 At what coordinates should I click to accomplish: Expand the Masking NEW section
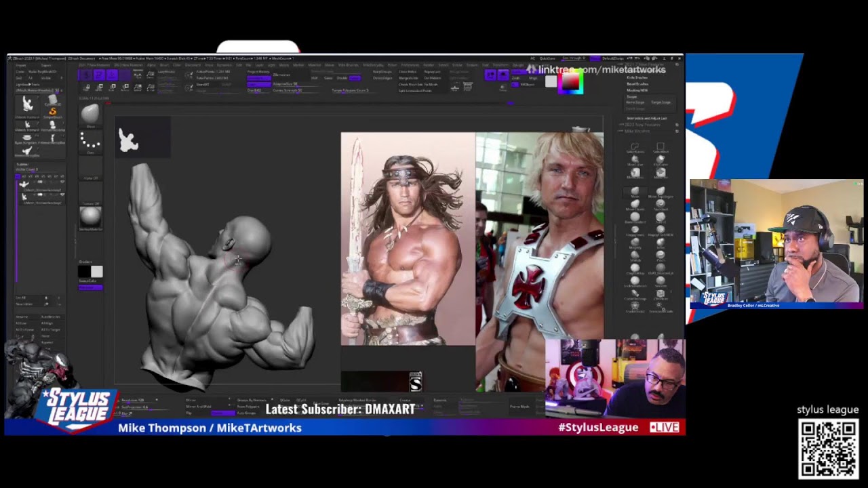pyautogui.click(x=637, y=90)
